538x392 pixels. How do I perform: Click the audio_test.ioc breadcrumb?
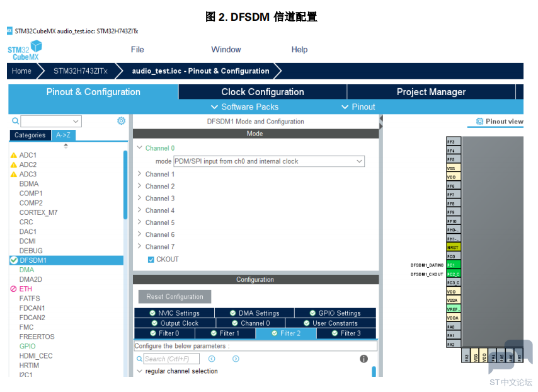(x=200, y=71)
